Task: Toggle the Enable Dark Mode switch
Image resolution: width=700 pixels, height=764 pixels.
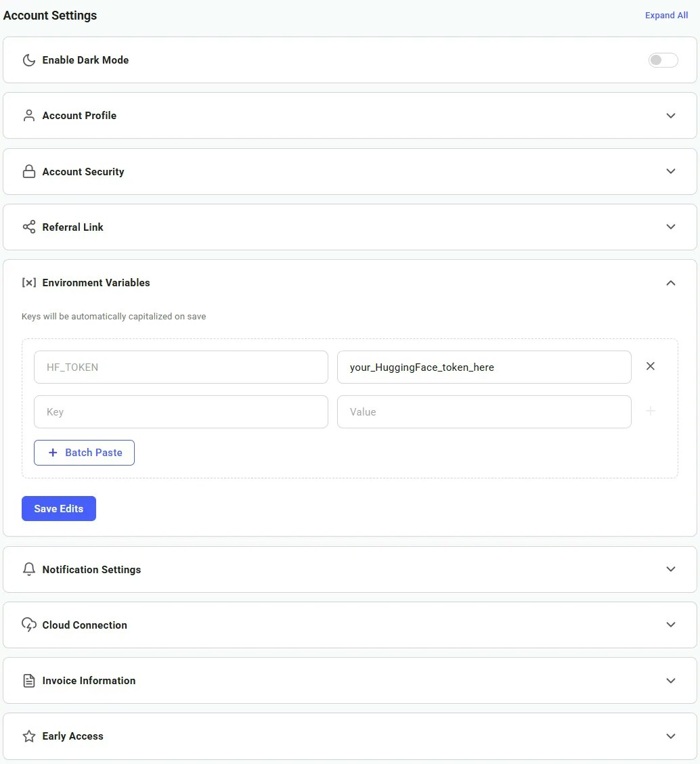Action: [663, 60]
